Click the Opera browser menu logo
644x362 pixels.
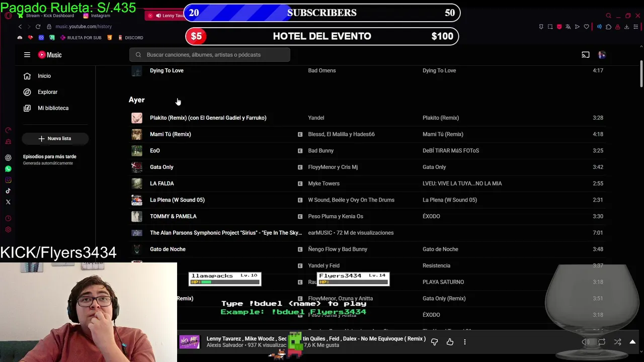(x=8, y=16)
